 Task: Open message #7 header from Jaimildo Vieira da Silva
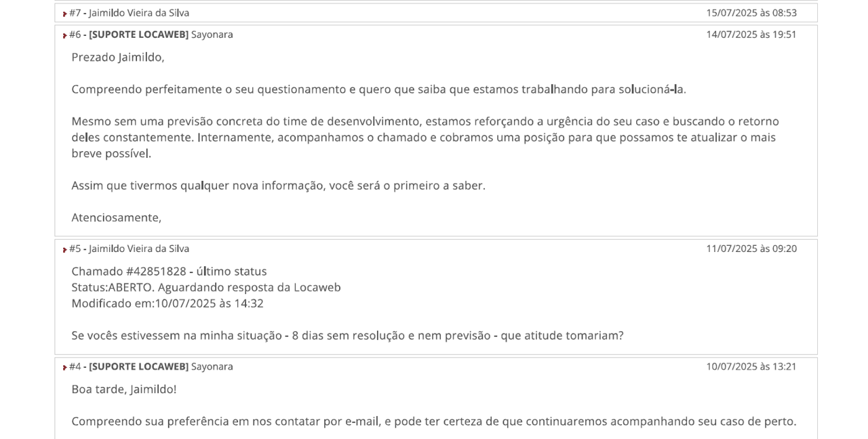click(x=129, y=13)
